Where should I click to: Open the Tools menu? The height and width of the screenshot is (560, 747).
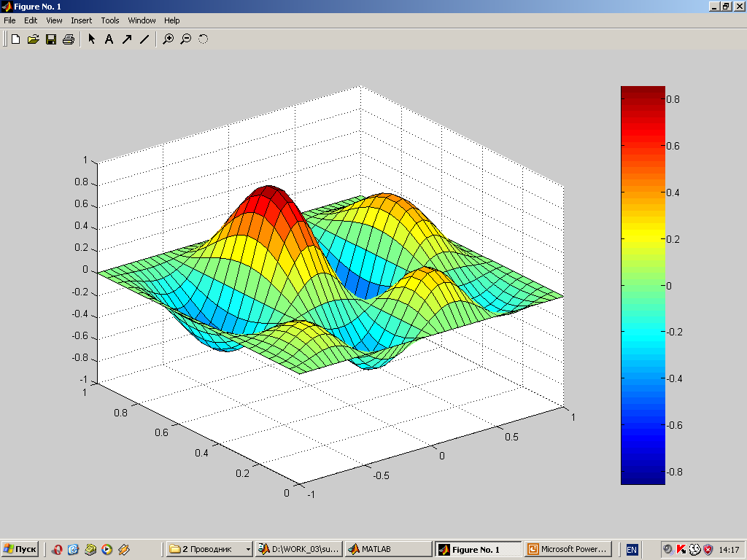(x=110, y=20)
